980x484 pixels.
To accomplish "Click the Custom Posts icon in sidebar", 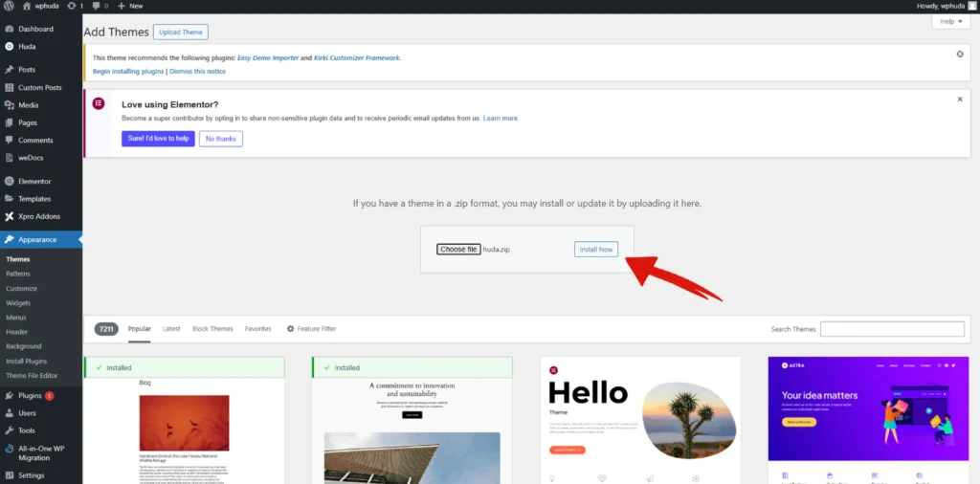I will pyautogui.click(x=10, y=87).
